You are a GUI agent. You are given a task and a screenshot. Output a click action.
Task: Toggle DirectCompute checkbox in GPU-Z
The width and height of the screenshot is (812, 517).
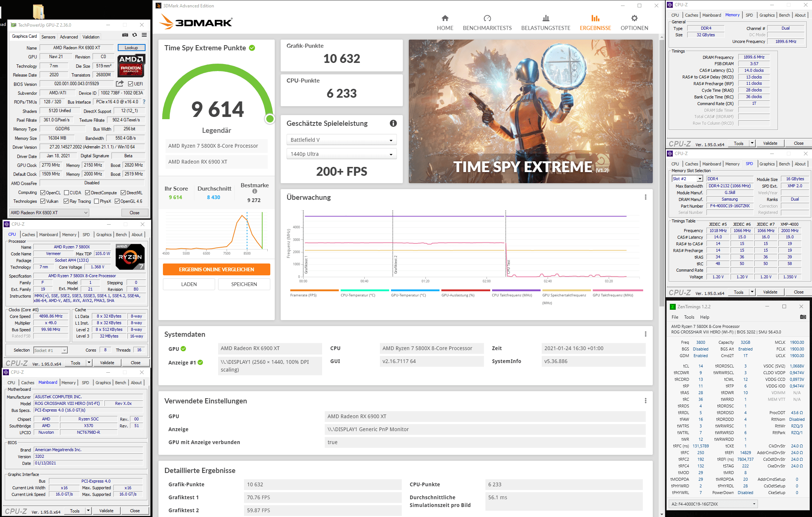(87, 193)
